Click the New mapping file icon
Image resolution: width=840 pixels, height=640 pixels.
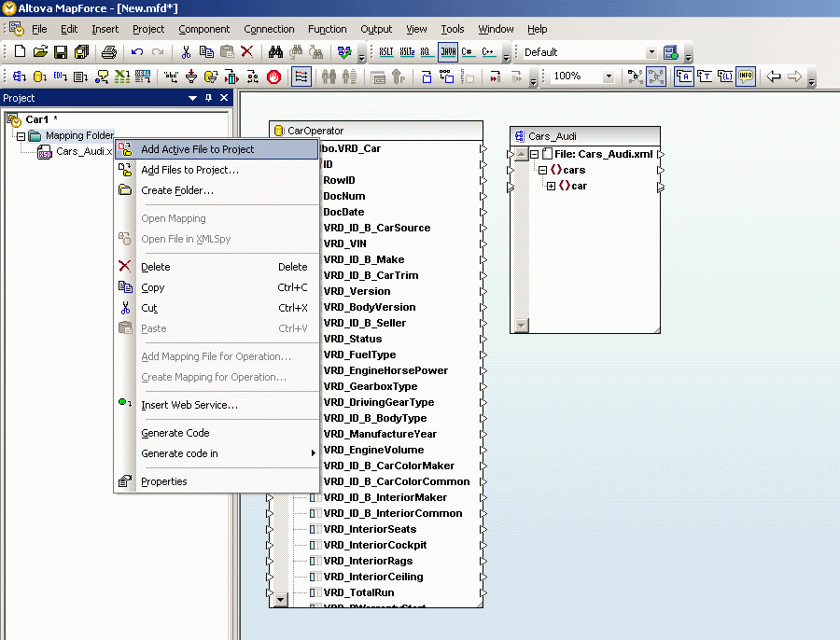[20, 51]
